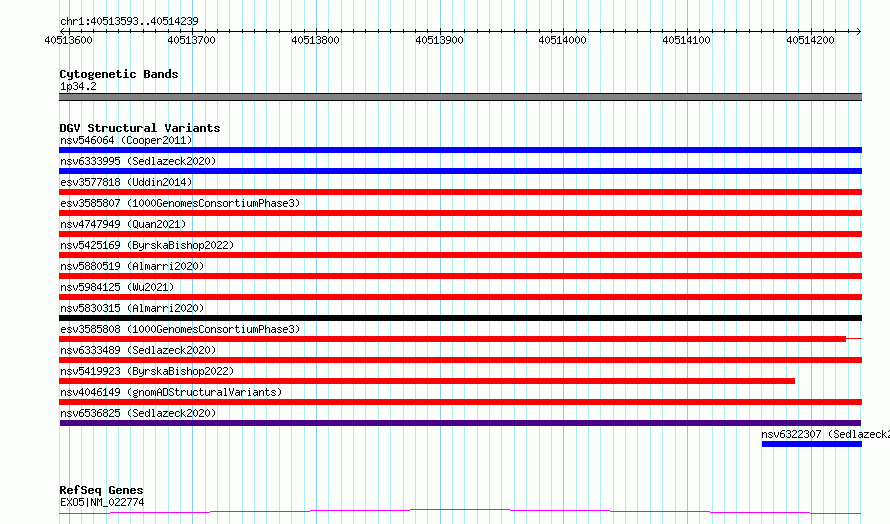890x524 pixels.
Task: Select the blue bar under nsv546064
Action: click(460, 150)
